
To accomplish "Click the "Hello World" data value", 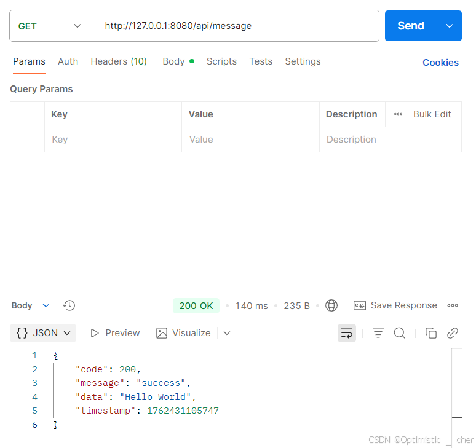I will (x=155, y=397).
